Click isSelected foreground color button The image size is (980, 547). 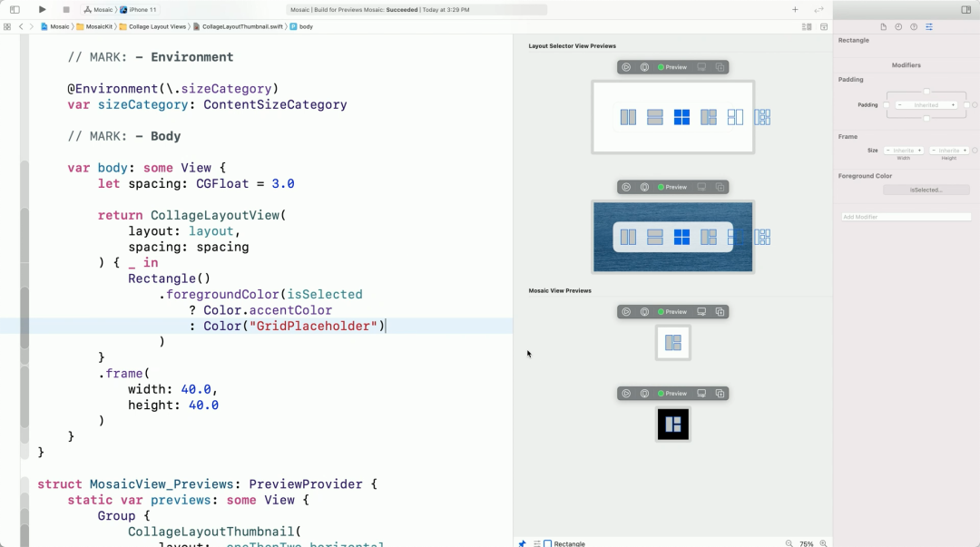click(x=926, y=190)
